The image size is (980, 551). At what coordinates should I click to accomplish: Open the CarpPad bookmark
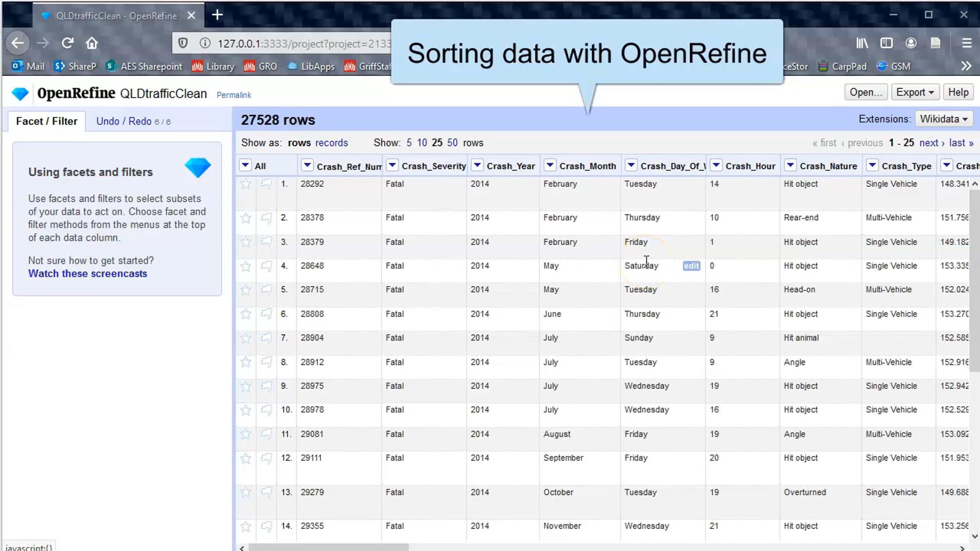[843, 66]
